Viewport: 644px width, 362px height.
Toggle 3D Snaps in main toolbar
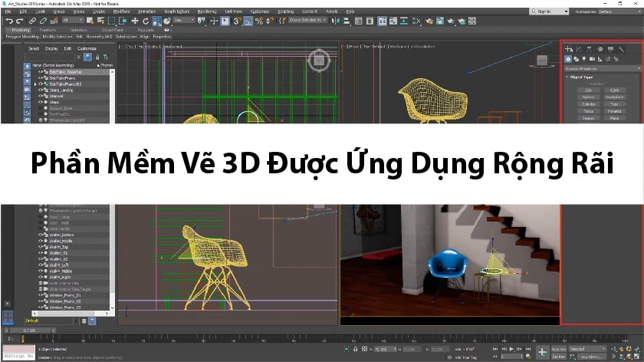click(237, 21)
